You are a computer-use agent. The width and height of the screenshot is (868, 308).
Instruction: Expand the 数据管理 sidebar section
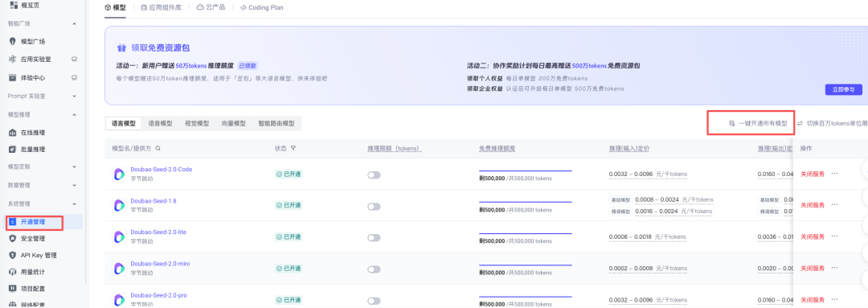click(x=74, y=185)
